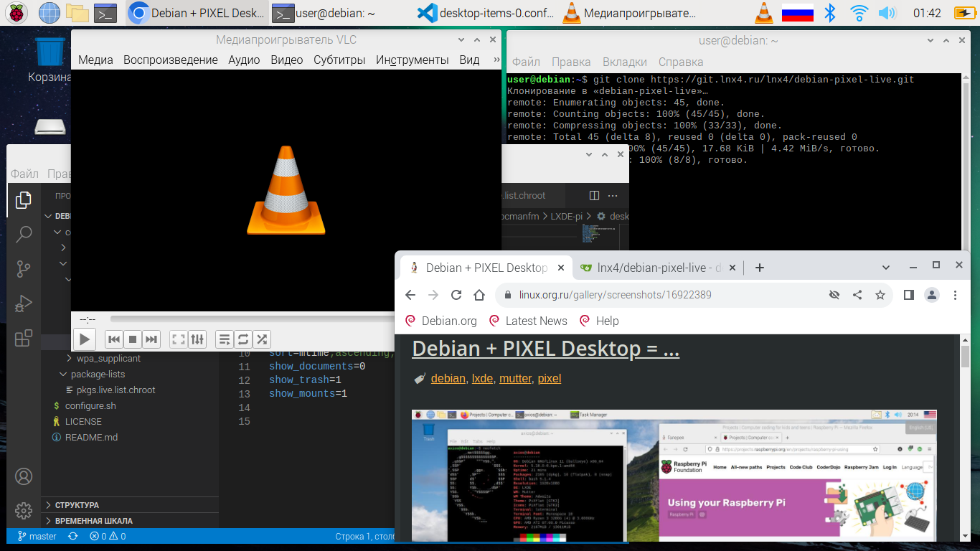
Task: Toggle loop mode in VLC
Action: coord(243,339)
